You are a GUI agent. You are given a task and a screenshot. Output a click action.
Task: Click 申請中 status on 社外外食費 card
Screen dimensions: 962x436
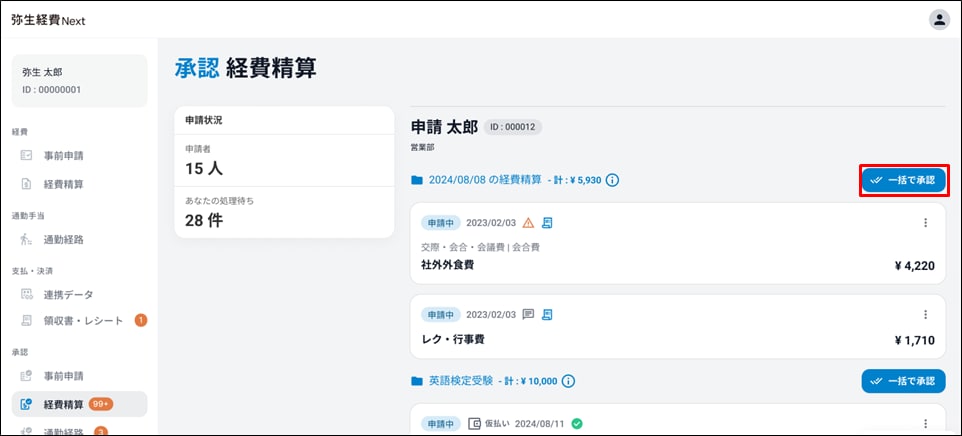[441, 223]
